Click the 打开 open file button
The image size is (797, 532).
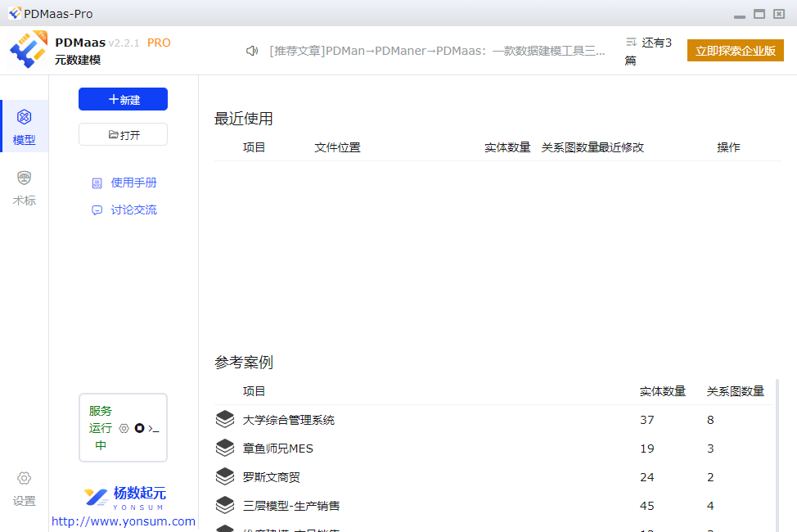(123, 135)
